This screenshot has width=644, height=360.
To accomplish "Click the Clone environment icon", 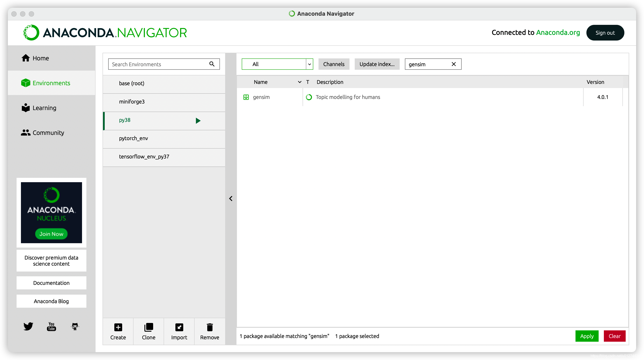I will pos(149,327).
